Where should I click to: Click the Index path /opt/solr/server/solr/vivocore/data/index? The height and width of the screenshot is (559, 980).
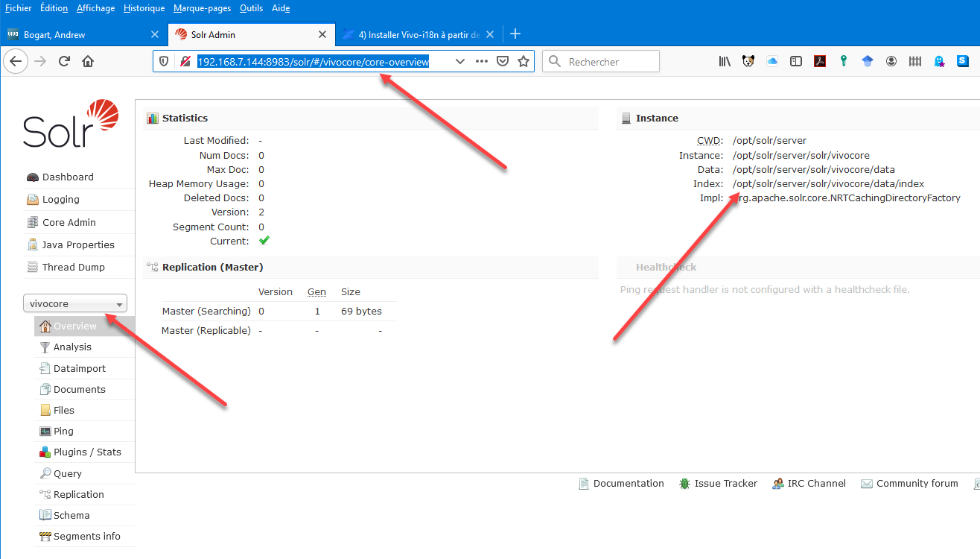pyautogui.click(x=828, y=184)
